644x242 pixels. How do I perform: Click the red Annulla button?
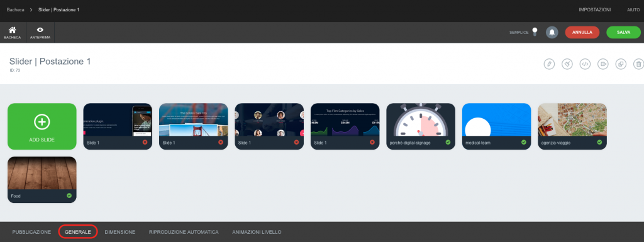[582, 33]
